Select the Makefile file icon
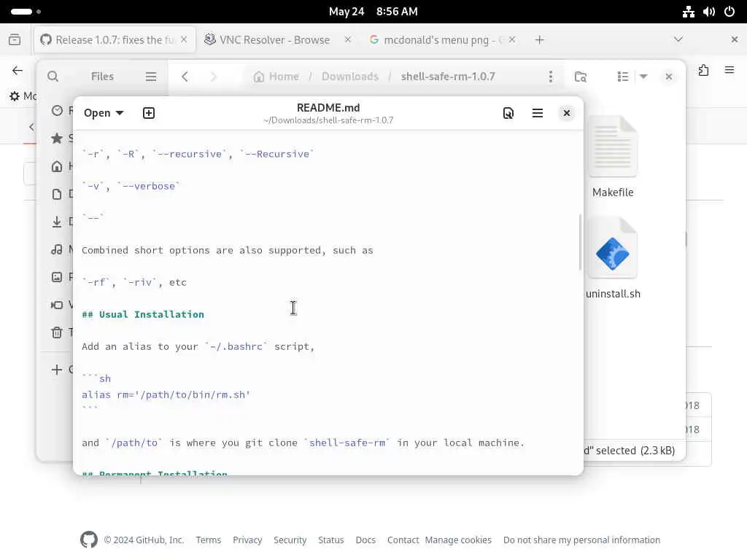Image resolution: width=747 pixels, height=560 pixels. click(613, 147)
